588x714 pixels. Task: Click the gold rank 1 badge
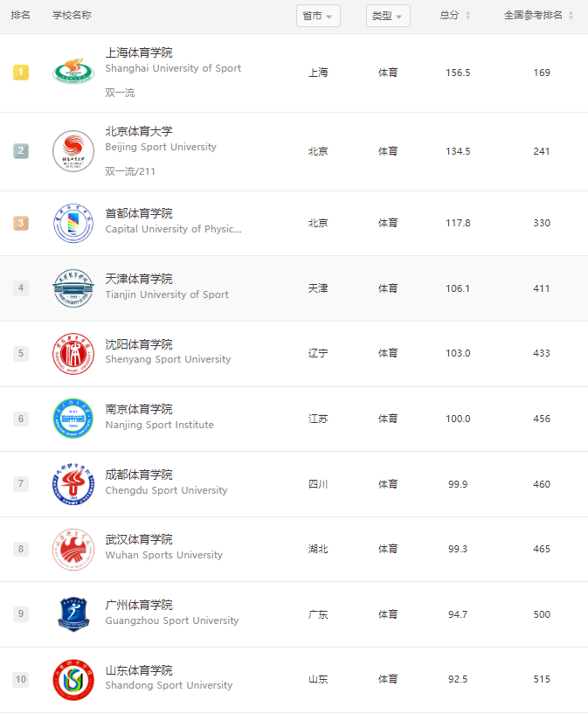[21, 73]
